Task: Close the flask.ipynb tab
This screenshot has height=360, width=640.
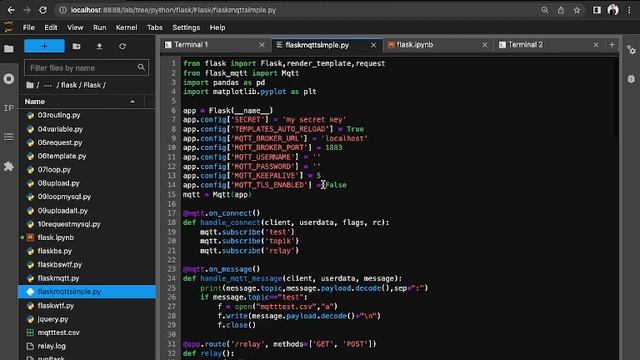Action: tap(484, 45)
